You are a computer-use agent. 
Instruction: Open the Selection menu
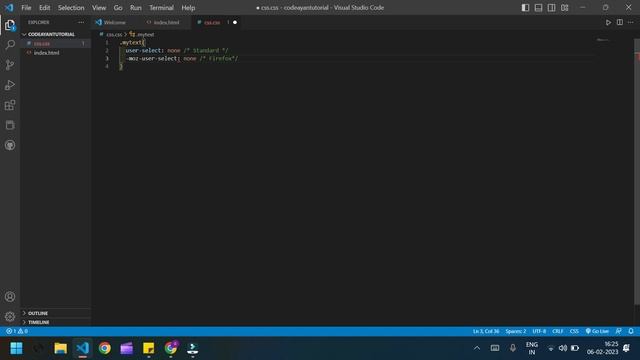pos(71,8)
